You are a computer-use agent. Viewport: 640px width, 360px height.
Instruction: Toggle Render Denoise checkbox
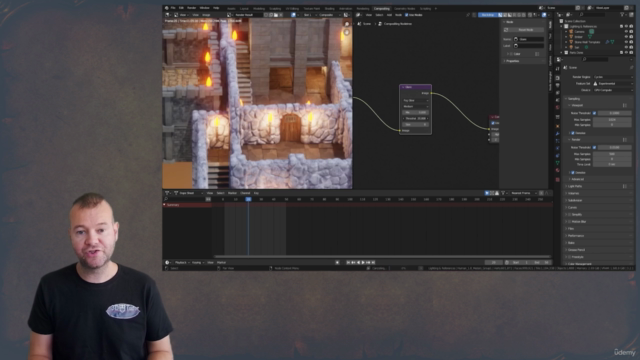[x=573, y=173]
